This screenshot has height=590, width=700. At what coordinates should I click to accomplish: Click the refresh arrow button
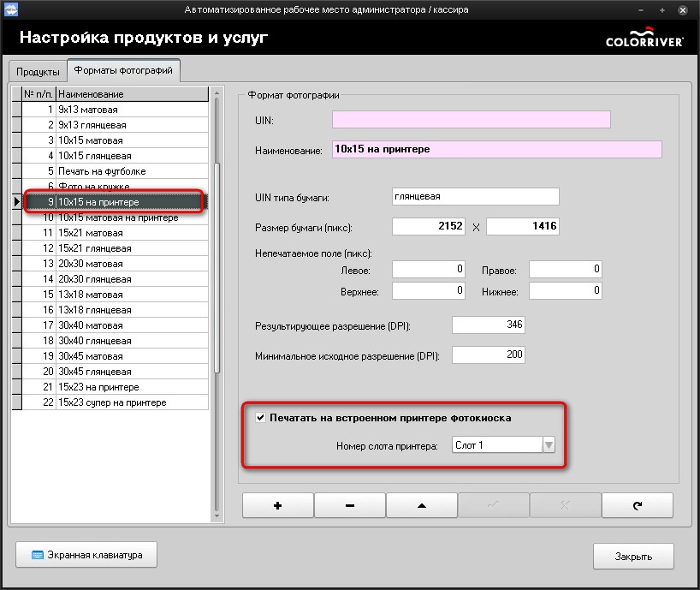click(637, 505)
